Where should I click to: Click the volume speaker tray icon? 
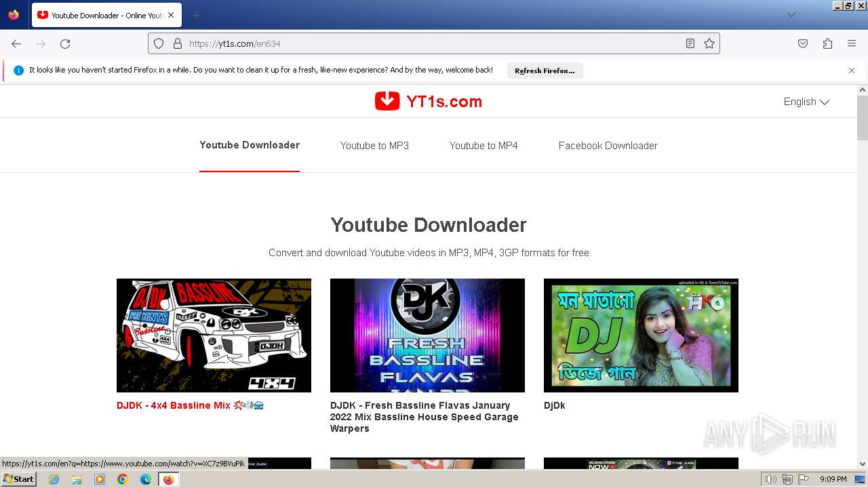coord(770,479)
